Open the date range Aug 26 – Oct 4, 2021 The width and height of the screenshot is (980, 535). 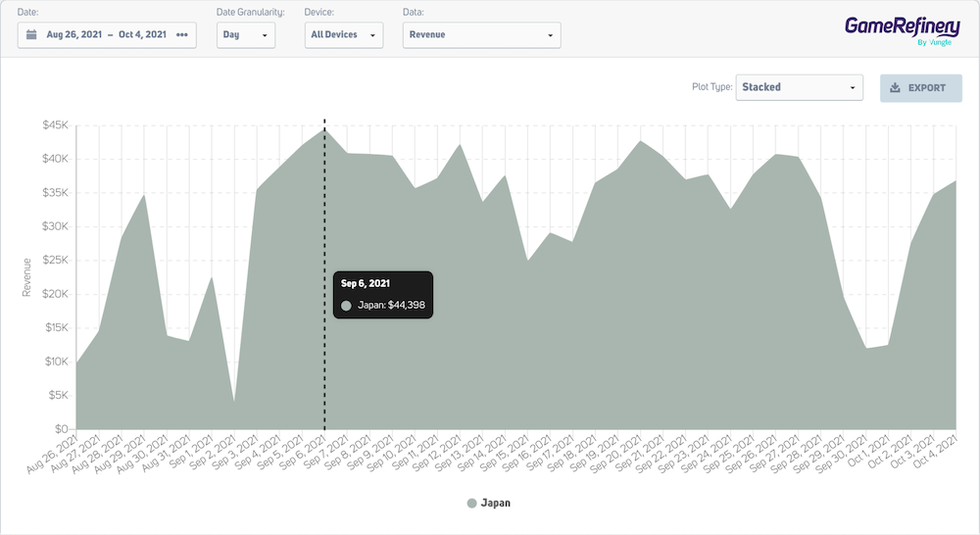pyautogui.click(x=107, y=35)
